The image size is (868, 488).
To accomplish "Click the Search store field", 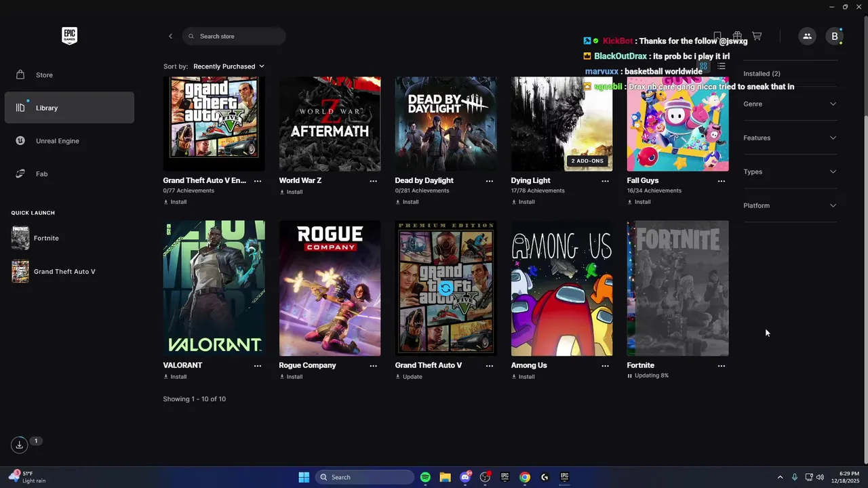I will (x=234, y=36).
